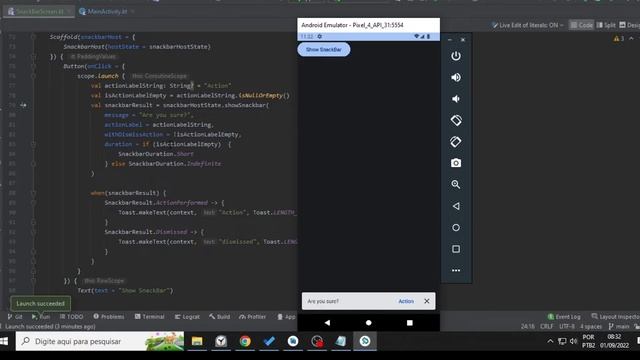The height and width of the screenshot is (360, 640).
Task: Click the 24:16 cursor position status entry
Action: (528, 327)
